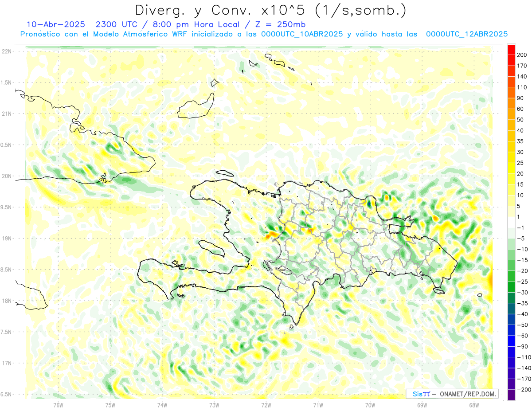532x411 pixels.
Task: Pick the bottommost purple colorbar segment
Action: (x=511, y=395)
